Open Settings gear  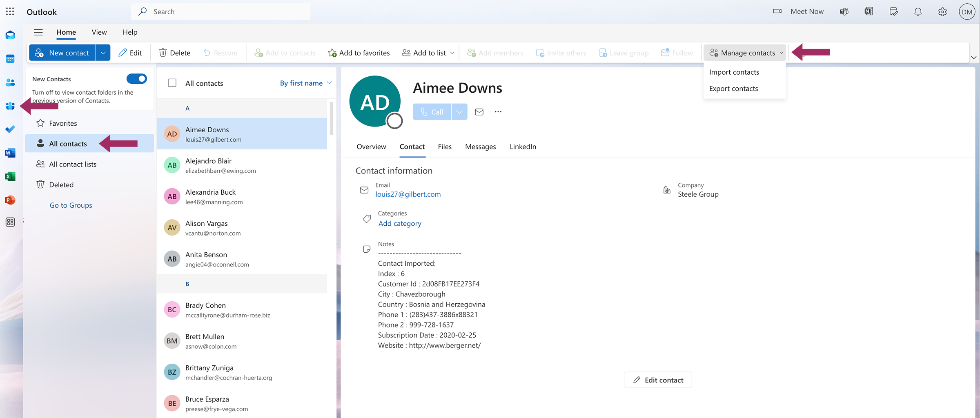[x=942, y=12]
